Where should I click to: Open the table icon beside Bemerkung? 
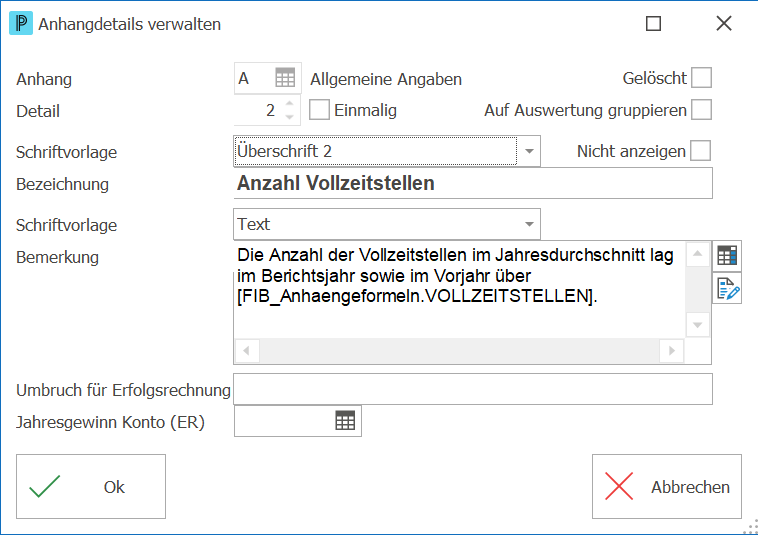coord(727,255)
